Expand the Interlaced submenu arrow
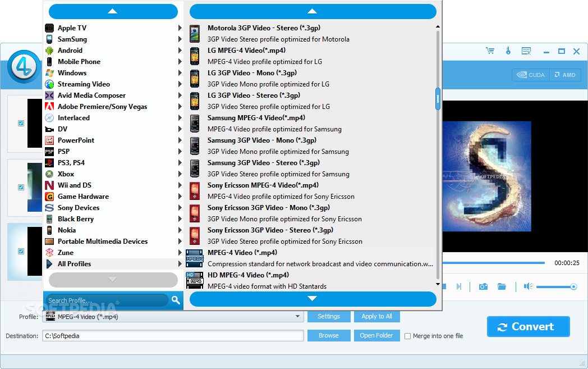The image size is (588, 369). pos(180,118)
